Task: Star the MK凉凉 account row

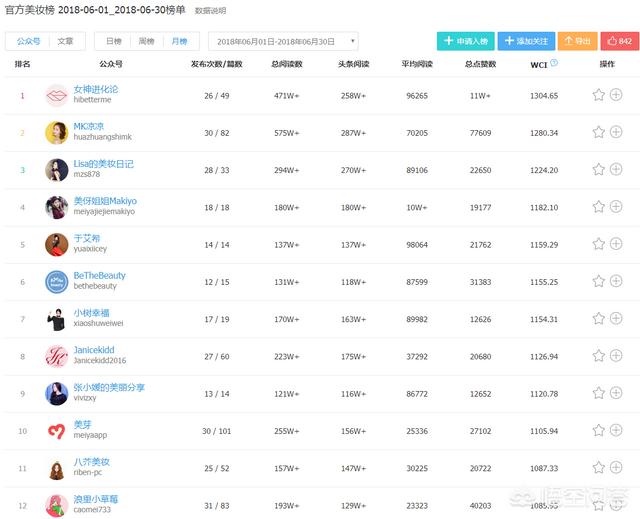Action: point(598,132)
